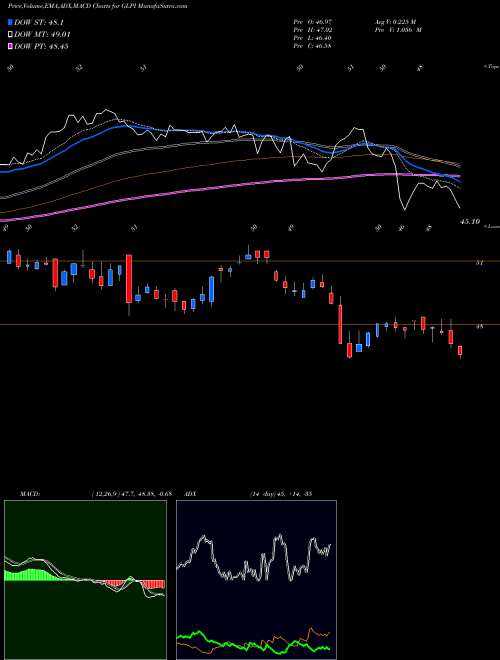Click the last red candlestick on the chart
The image size is (500, 660).
coord(460,350)
